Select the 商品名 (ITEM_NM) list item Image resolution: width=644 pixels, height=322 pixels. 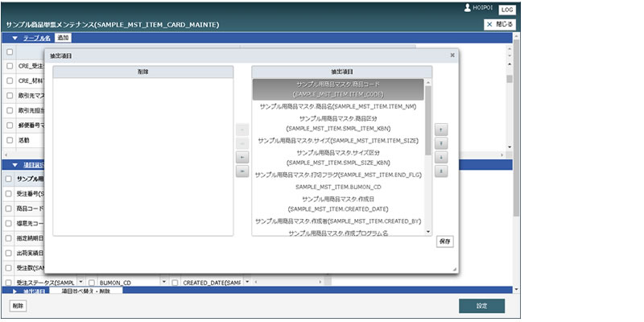338,106
